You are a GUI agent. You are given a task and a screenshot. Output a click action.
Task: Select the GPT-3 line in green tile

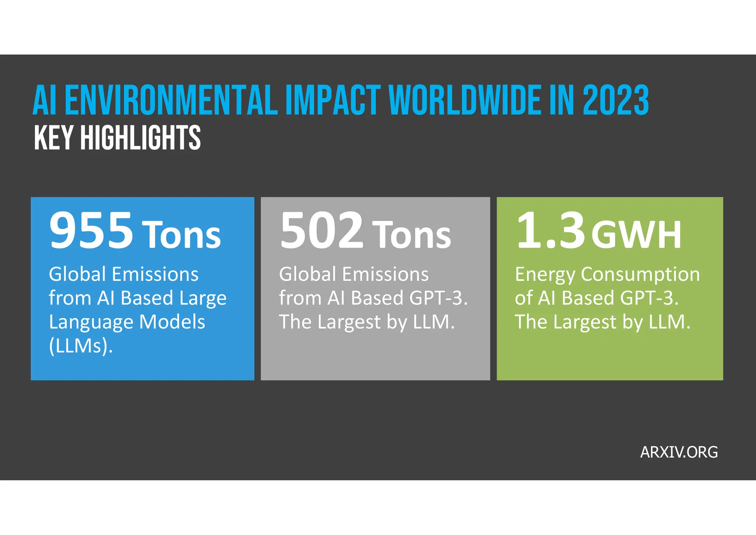(597, 298)
